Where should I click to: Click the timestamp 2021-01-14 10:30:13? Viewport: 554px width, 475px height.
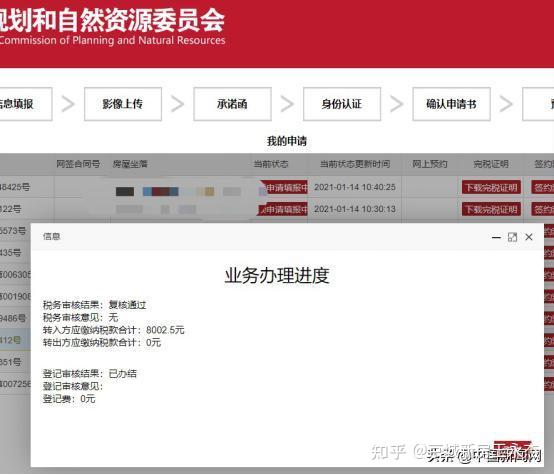[x=355, y=209]
